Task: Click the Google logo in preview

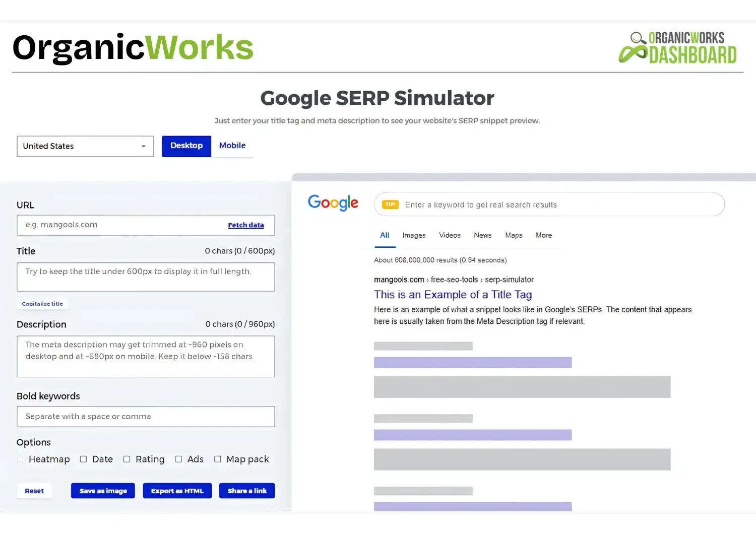Action: point(333,202)
